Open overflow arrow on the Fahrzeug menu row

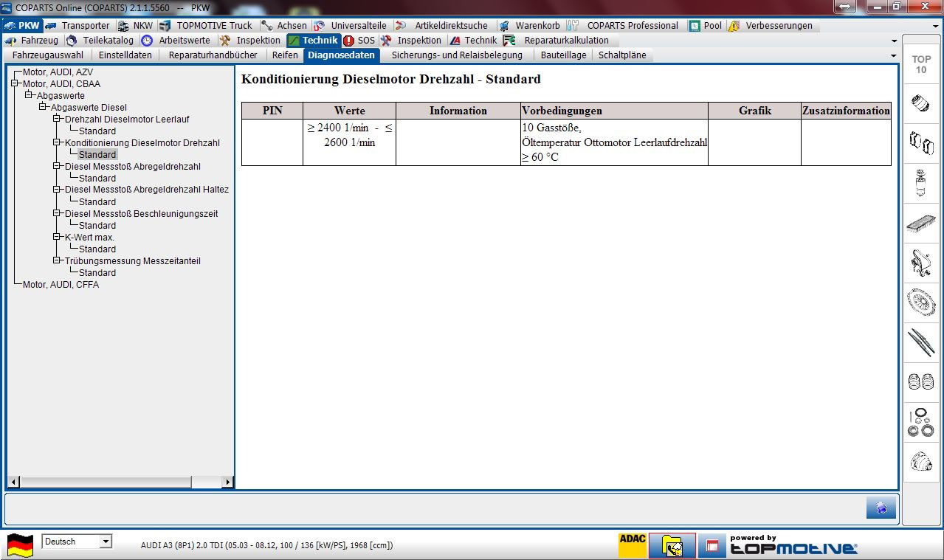[895, 41]
